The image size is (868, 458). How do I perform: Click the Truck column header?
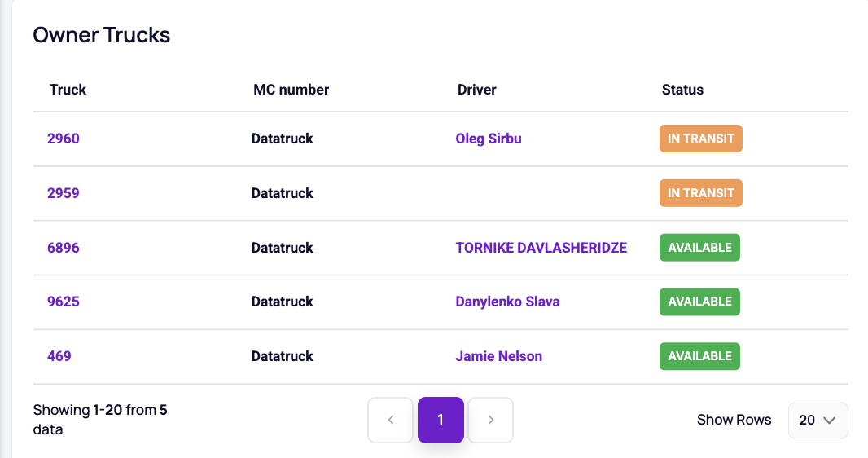tap(68, 90)
